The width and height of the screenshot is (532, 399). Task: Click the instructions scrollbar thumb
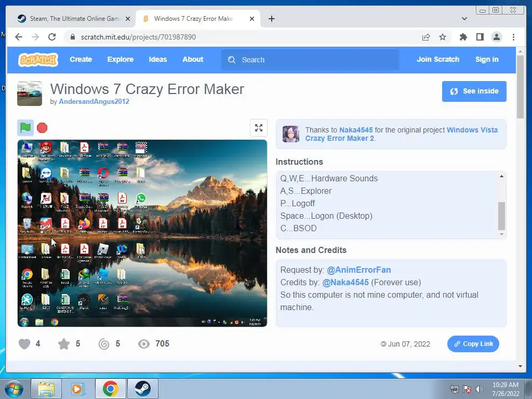tap(501, 216)
